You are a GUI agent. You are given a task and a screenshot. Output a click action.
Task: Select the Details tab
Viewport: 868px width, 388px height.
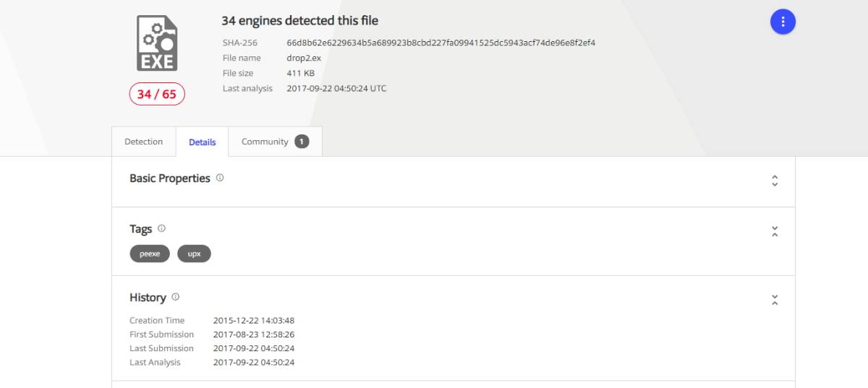(x=203, y=142)
